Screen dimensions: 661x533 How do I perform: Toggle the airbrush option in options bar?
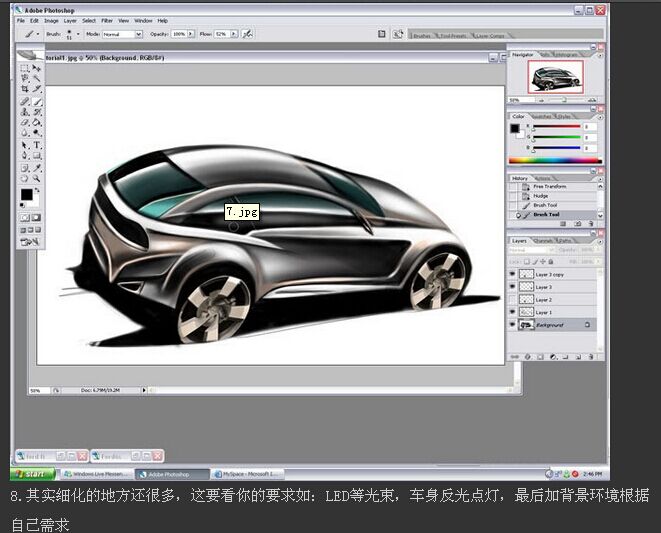point(247,34)
